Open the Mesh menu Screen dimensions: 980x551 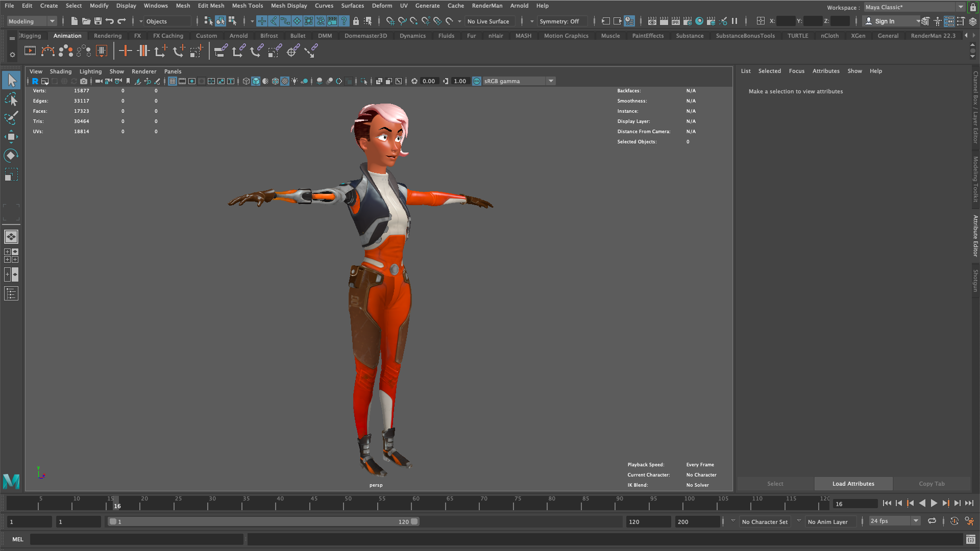click(x=183, y=6)
